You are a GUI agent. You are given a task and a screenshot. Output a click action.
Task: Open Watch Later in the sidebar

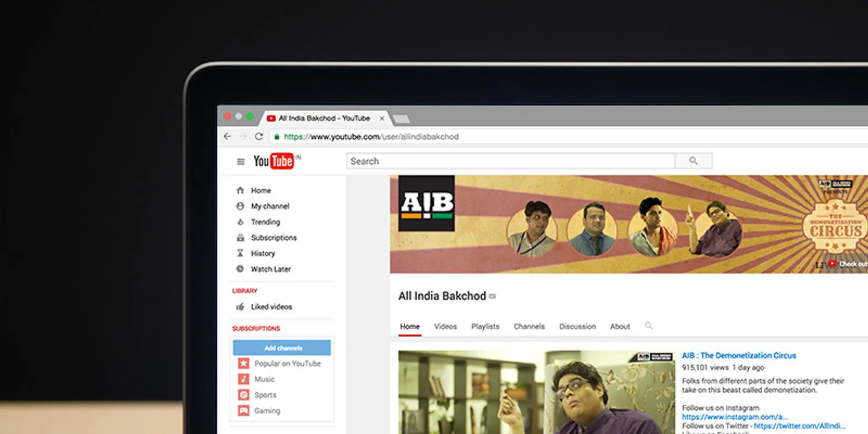(x=271, y=269)
